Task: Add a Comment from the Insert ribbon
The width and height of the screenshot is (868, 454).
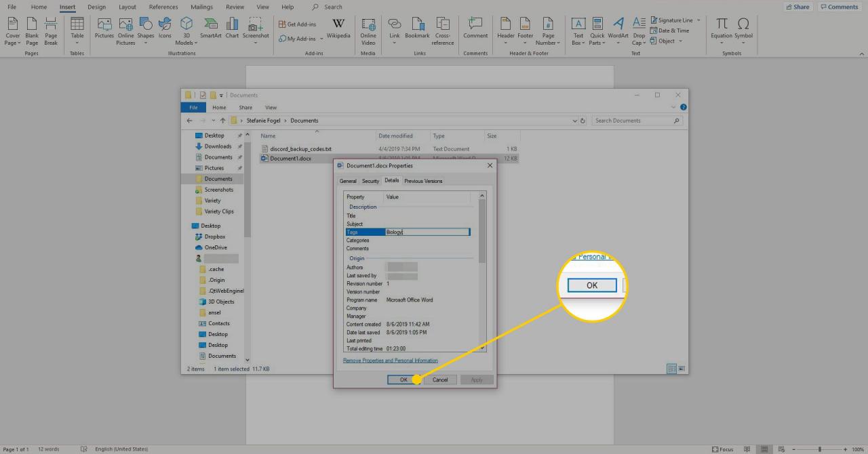Action: tap(475, 28)
